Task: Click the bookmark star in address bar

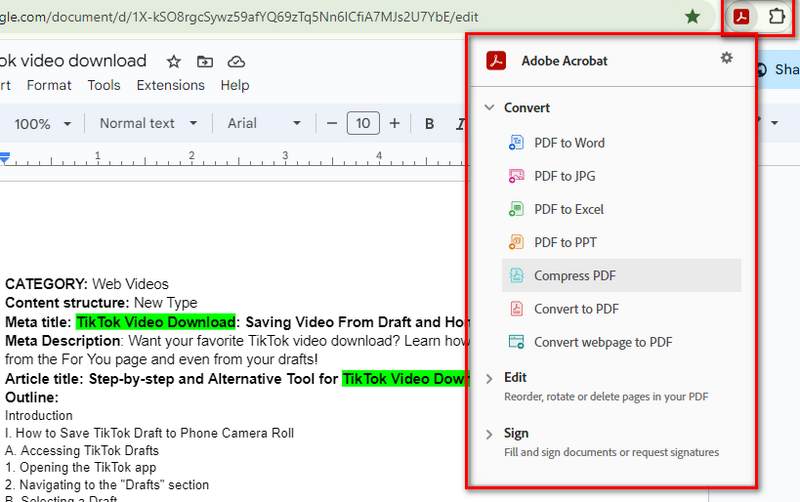Action: 692,17
